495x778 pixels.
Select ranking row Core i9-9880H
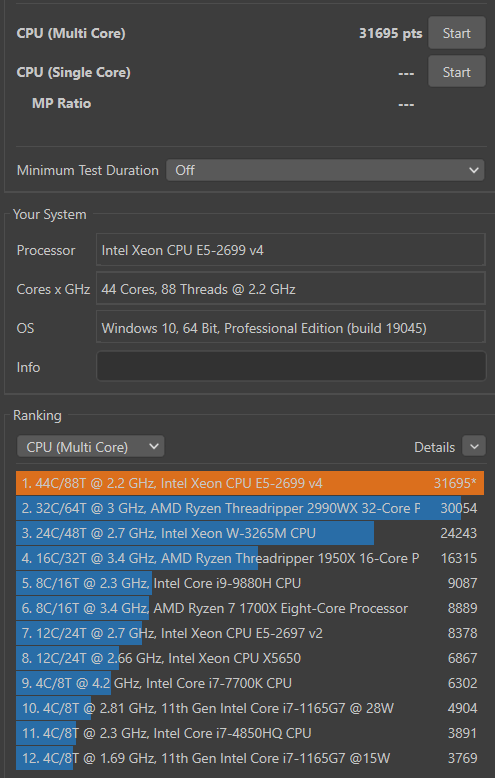click(x=250, y=583)
